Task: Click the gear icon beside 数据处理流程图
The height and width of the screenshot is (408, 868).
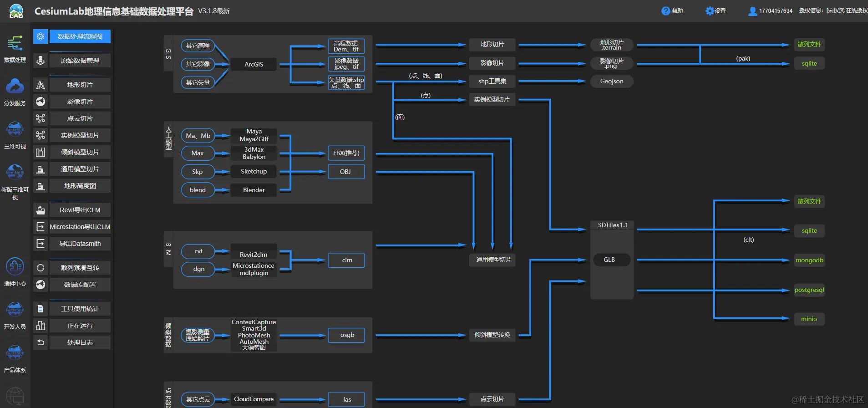Action: (41, 36)
